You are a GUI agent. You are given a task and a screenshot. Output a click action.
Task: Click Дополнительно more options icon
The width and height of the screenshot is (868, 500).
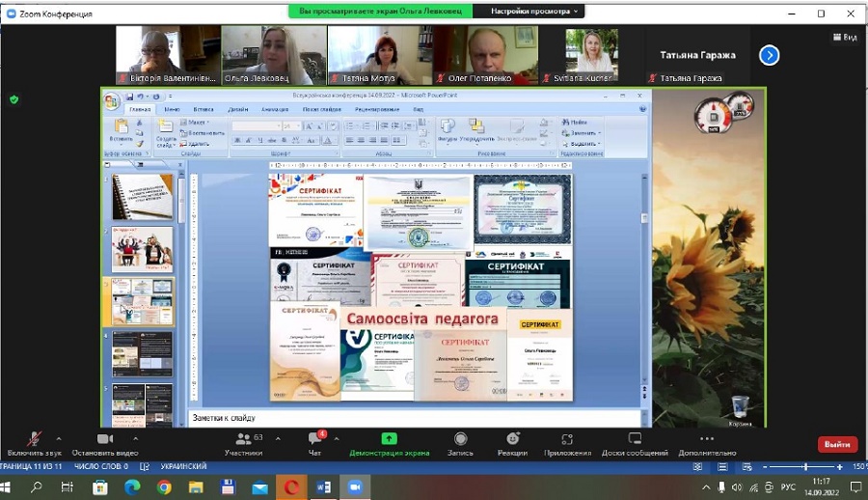click(707, 440)
